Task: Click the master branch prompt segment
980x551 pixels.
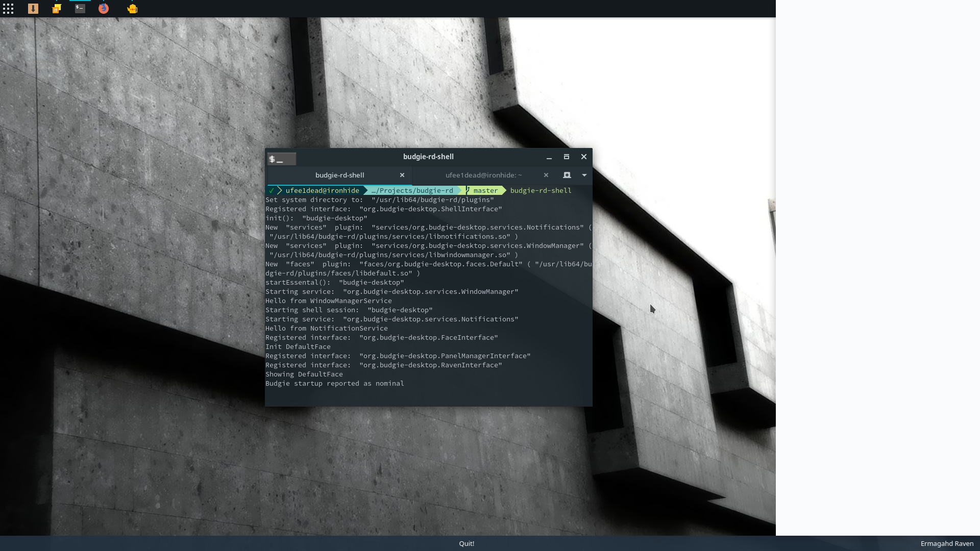Action: 484,191
